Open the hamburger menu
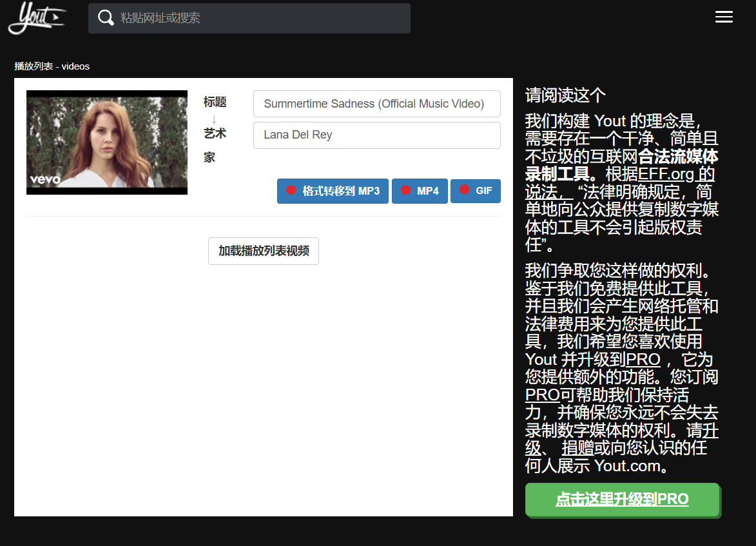The height and width of the screenshot is (546, 756). pyautogui.click(x=724, y=17)
